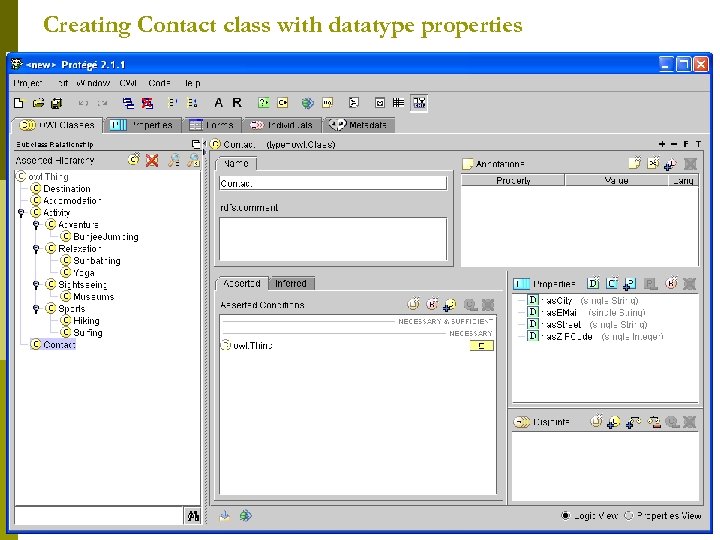
Task: Click red X delete class icon in hierarchy
Action: [152, 160]
